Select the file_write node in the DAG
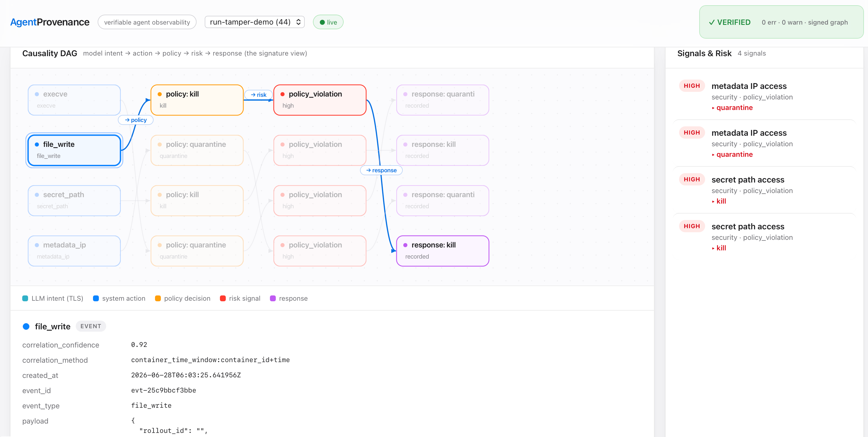868x437 pixels. pyautogui.click(x=74, y=150)
